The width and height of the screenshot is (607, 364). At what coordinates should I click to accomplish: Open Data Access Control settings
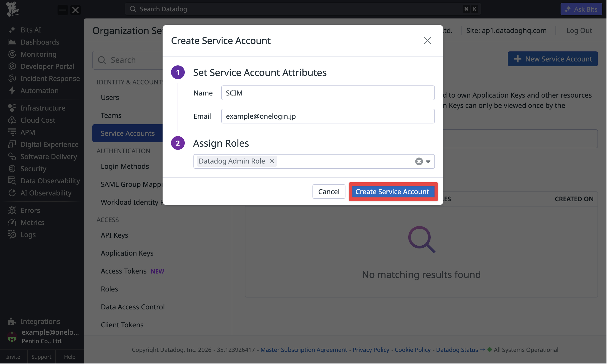click(x=133, y=307)
